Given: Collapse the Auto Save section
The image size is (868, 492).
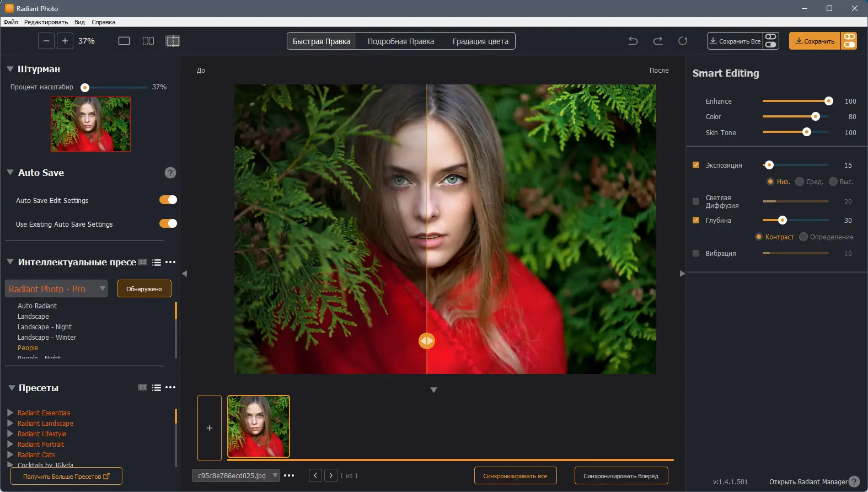Looking at the screenshot, I should click(x=10, y=173).
